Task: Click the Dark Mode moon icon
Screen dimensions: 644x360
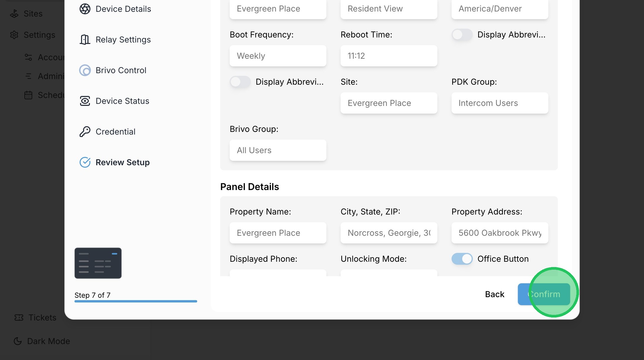Action: pos(18,341)
